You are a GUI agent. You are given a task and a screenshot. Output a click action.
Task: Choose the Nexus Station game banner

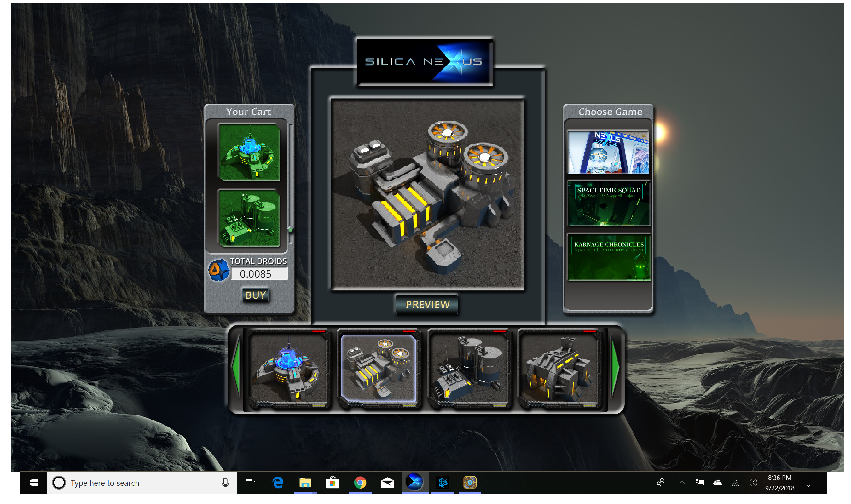pos(608,152)
